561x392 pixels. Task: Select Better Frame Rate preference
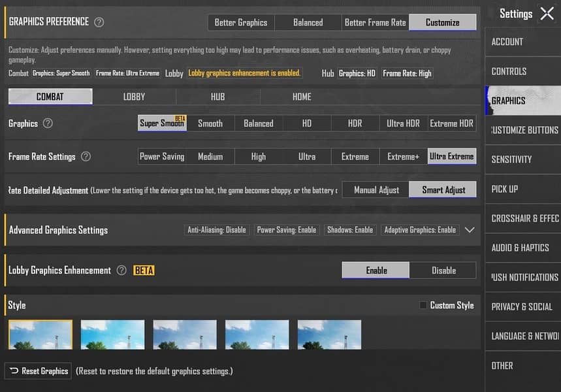376,23
